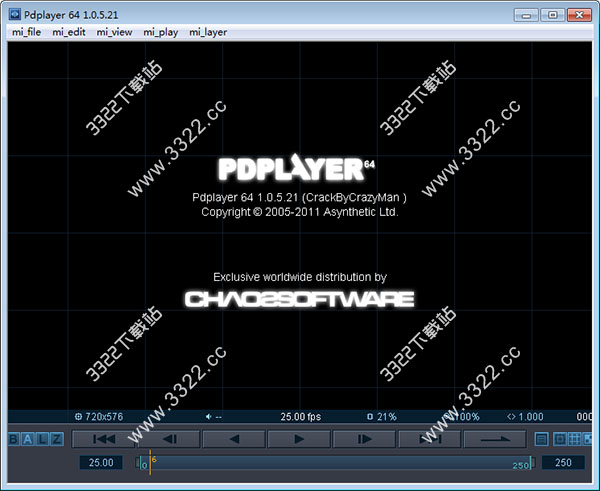Play the sequence forward

tap(299, 439)
